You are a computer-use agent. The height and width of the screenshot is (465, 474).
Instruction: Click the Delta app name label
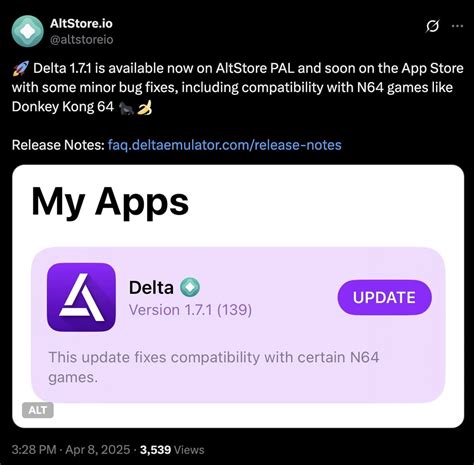tap(151, 287)
